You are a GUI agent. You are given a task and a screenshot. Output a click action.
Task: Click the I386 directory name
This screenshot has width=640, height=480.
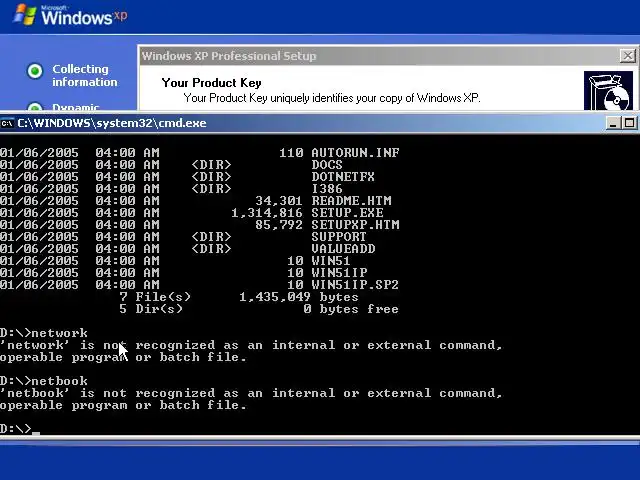[327, 189]
